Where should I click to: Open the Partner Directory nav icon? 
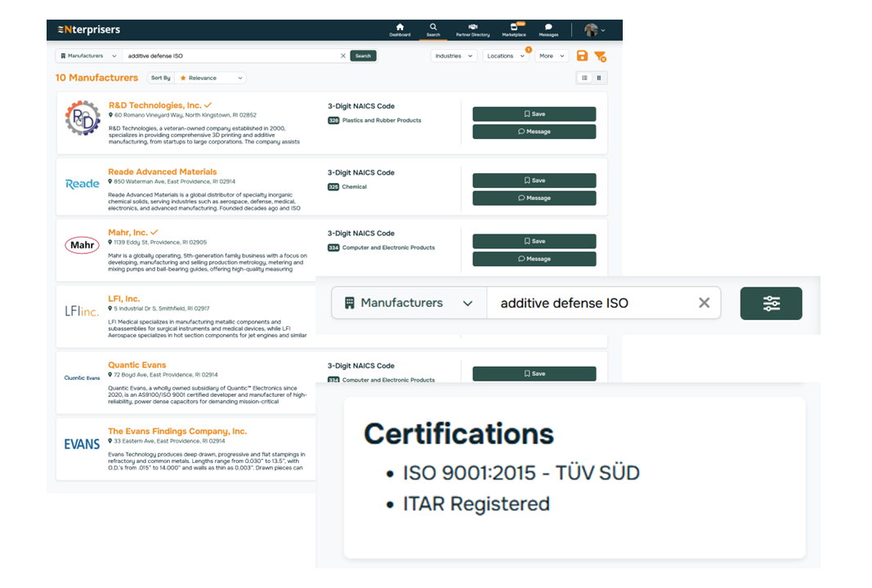coord(472,29)
